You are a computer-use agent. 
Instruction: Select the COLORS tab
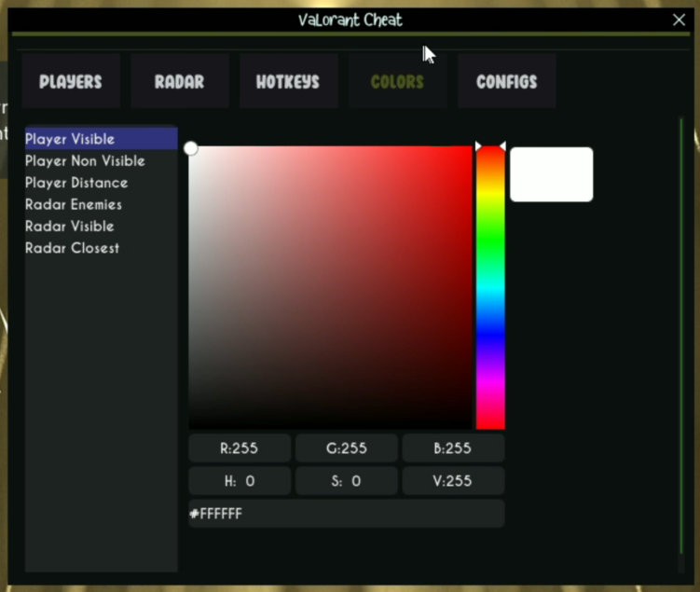coord(397,81)
